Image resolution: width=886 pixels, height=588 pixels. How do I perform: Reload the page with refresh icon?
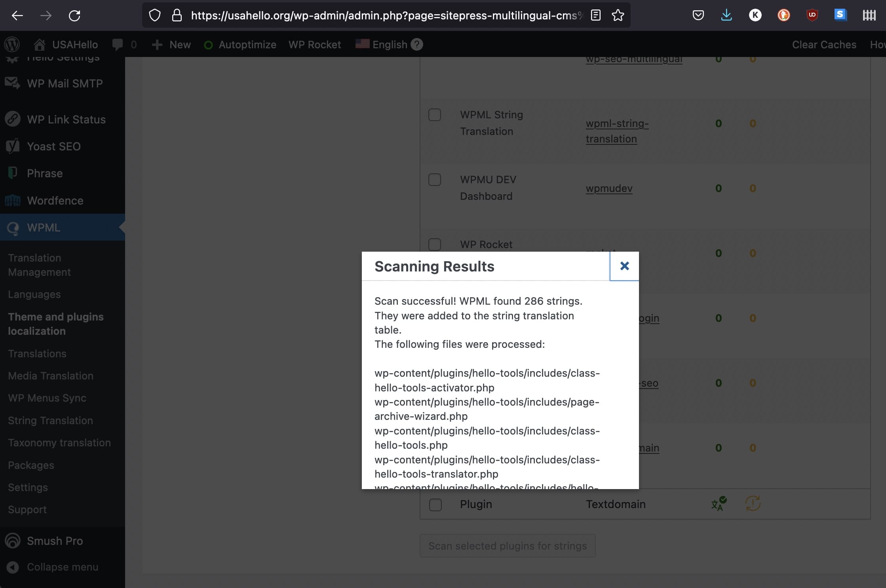click(x=74, y=15)
